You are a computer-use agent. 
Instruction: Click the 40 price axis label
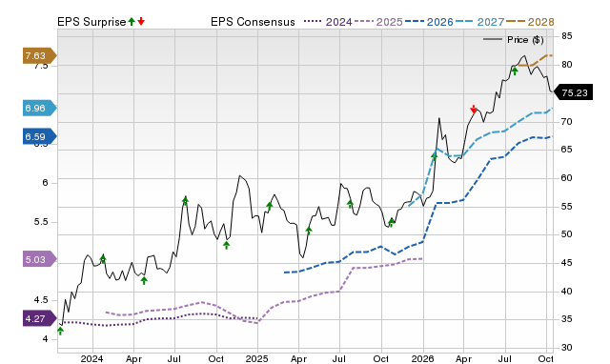click(x=567, y=291)
